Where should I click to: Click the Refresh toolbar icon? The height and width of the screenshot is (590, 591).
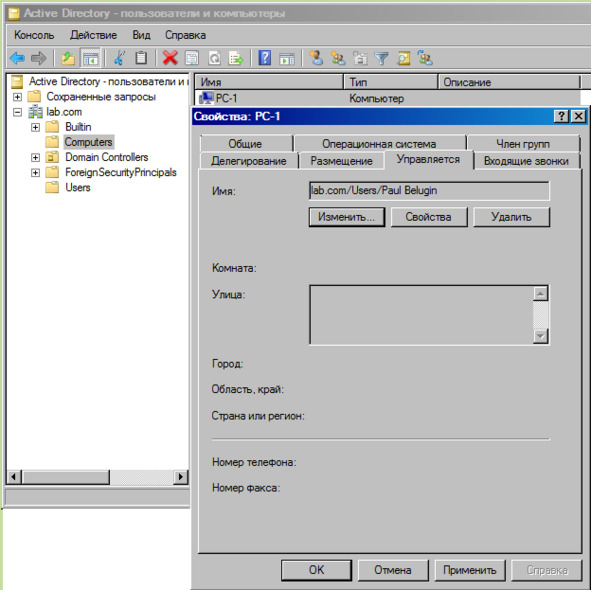(x=214, y=58)
